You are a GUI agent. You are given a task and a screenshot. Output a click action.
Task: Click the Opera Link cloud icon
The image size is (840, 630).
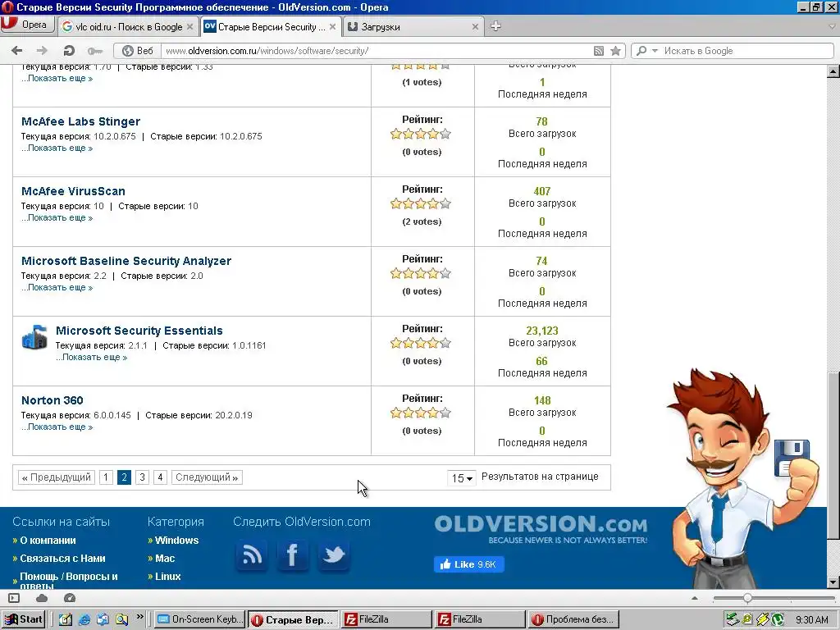(42, 598)
